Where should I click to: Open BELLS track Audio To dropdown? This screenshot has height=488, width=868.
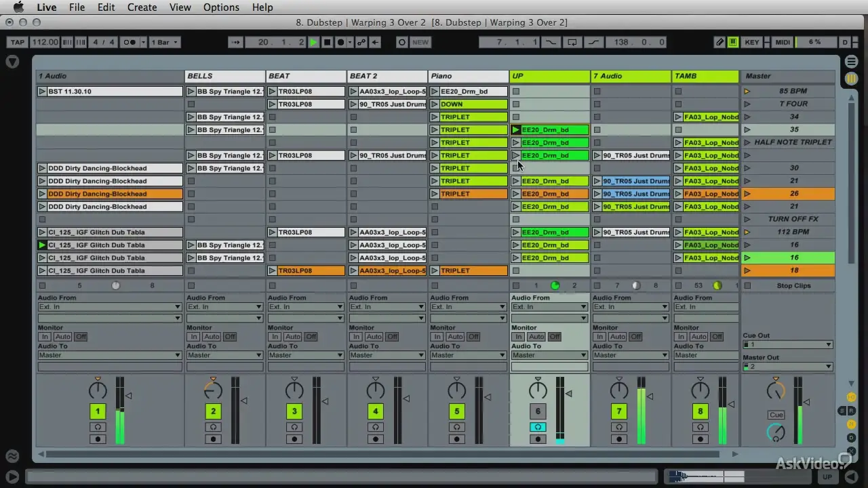[x=224, y=355]
